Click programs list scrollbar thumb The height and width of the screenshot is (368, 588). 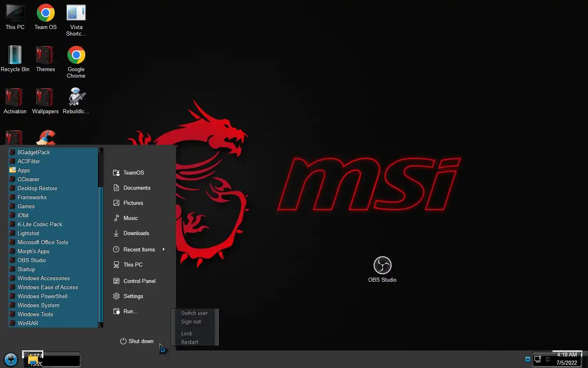100,254
